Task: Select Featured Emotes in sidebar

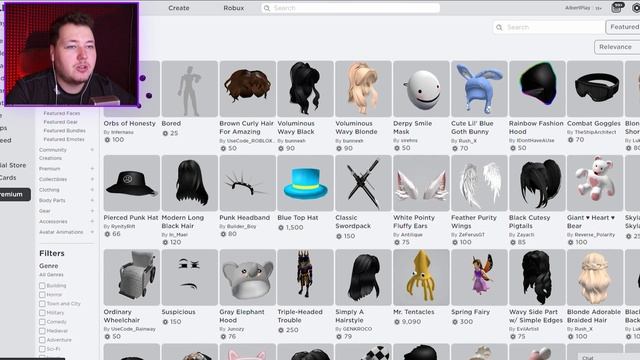Action: tap(64, 139)
